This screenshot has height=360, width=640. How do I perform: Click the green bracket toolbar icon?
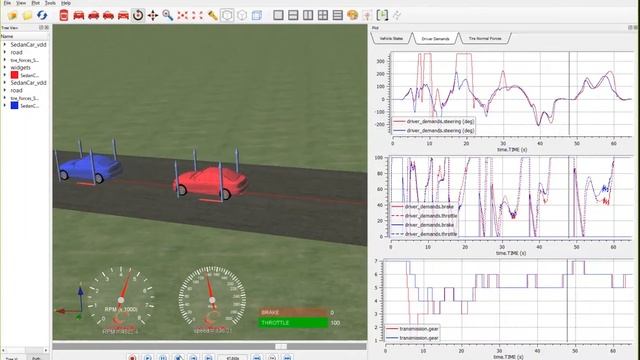click(x=382, y=16)
